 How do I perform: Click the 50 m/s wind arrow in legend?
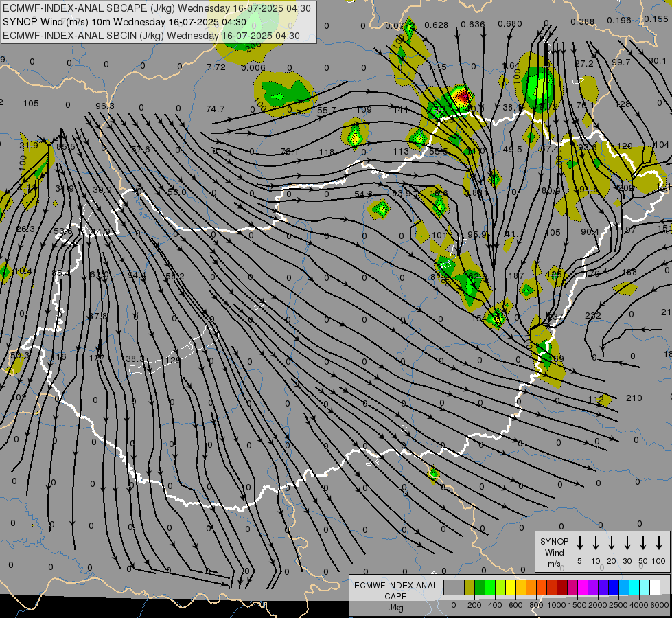click(643, 543)
